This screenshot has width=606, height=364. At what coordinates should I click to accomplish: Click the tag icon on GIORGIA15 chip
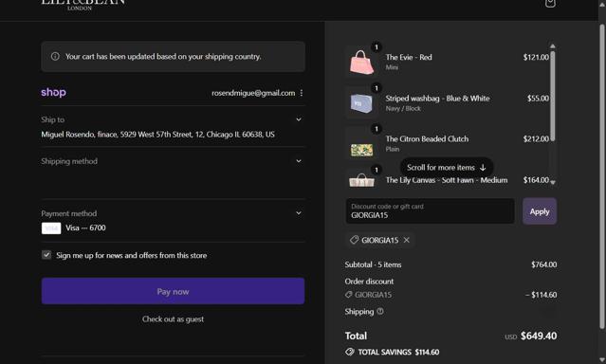pos(354,240)
